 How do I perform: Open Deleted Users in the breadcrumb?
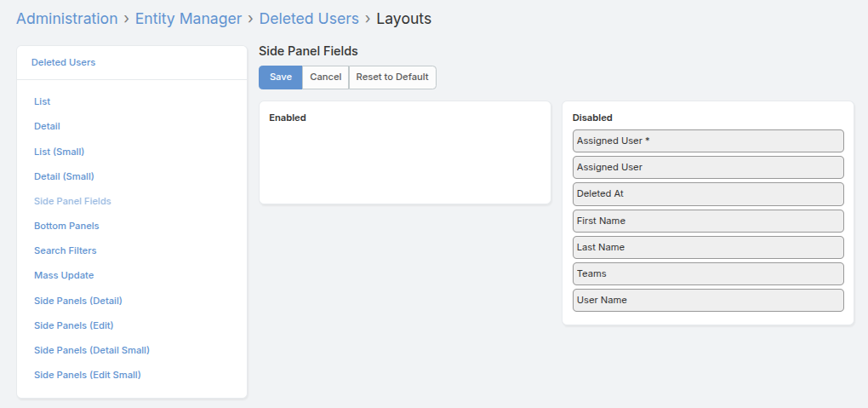coord(309,19)
